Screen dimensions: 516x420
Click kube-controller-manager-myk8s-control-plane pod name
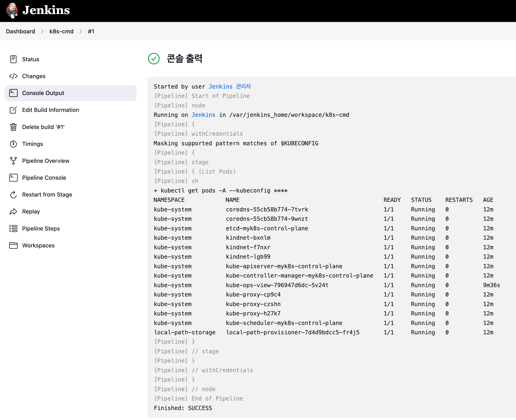coord(300,276)
